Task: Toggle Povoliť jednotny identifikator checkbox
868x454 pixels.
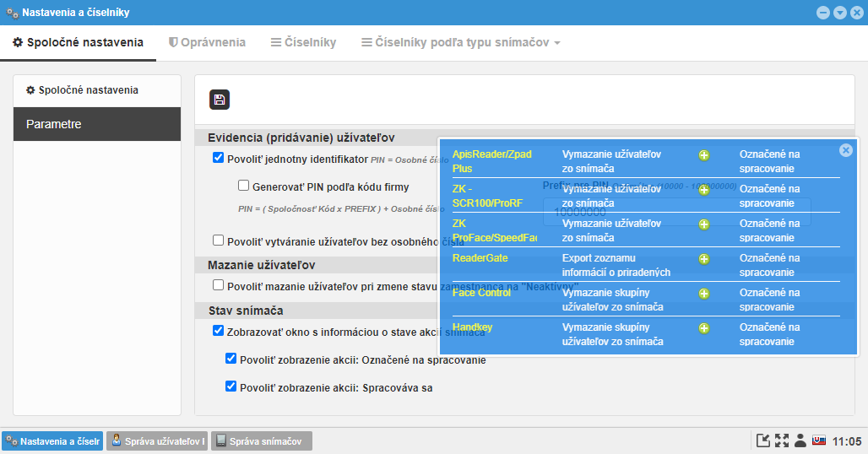Action: click(218, 158)
